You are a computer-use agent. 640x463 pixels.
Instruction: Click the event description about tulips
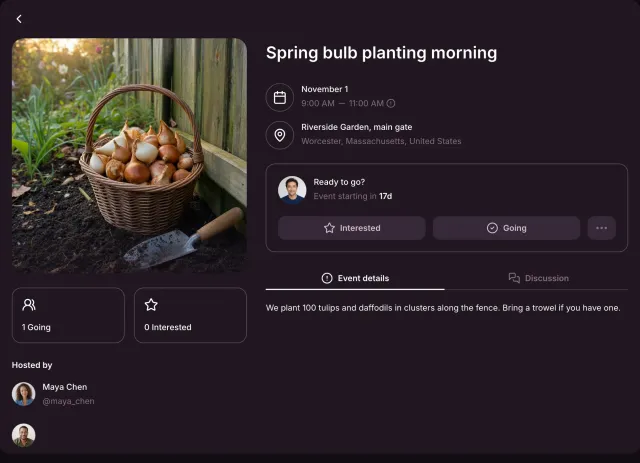pyautogui.click(x=443, y=308)
